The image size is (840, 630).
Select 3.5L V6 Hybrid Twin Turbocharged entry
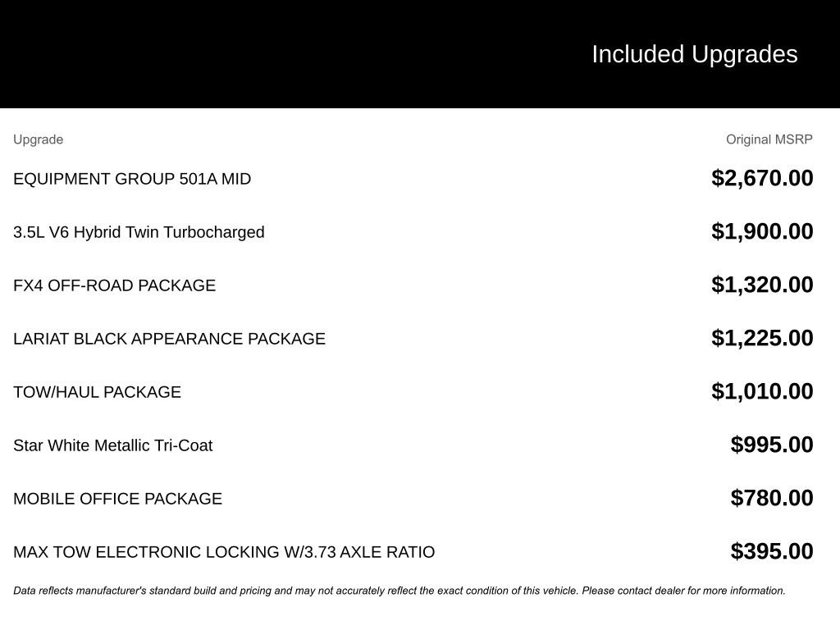[x=139, y=232]
